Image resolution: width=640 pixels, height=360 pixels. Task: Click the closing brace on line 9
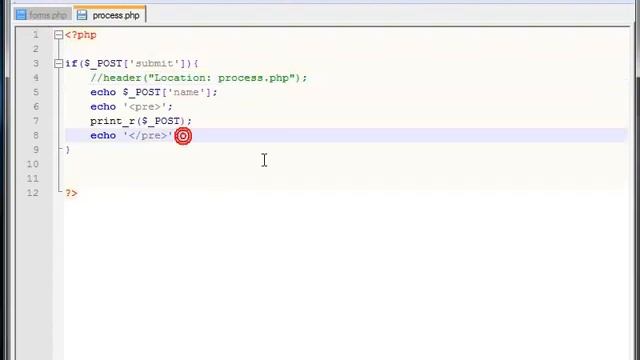coord(68,150)
